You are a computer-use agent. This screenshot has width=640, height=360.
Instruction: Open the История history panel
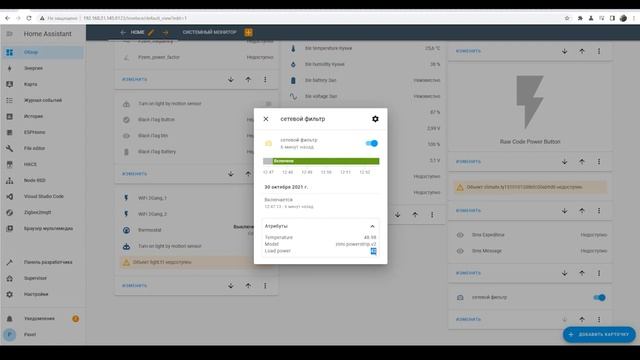coord(43,116)
